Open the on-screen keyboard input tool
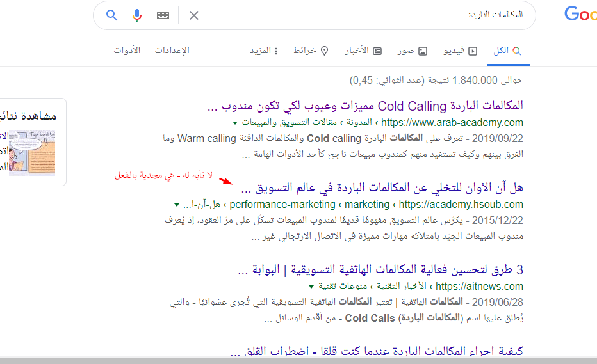The width and height of the screenshot is (597, 364). (x=163, y=15)
